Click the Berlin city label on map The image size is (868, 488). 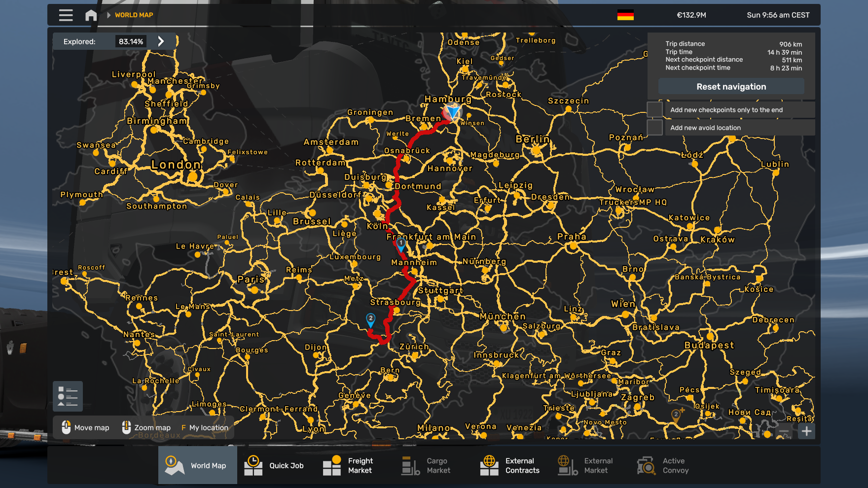533,139
